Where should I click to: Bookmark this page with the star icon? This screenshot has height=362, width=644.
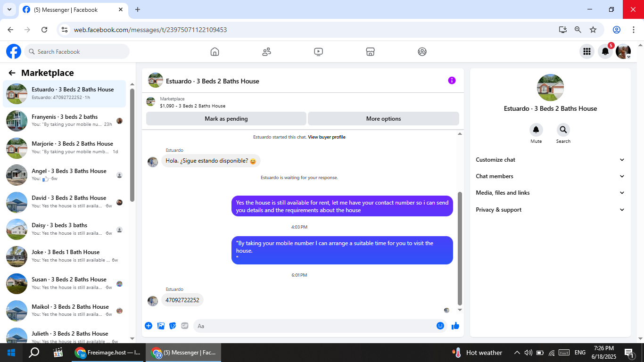tap(593, 30)
